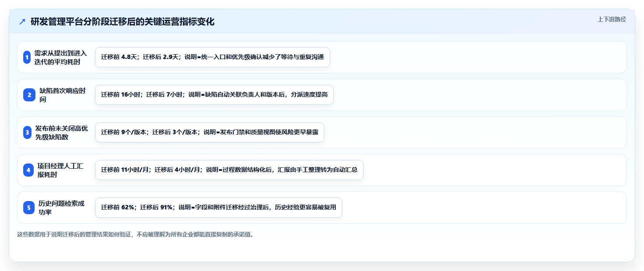Image resolution: width=644 pixels, height=271 pixels.
Task: Open the detail box with 迁移前 62%
Action: (218, 208)
